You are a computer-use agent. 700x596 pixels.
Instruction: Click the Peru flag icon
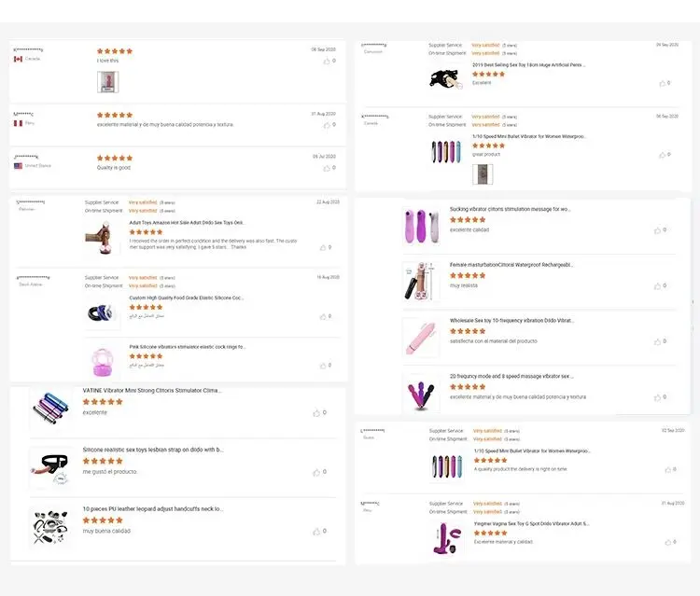pos(18,123)
